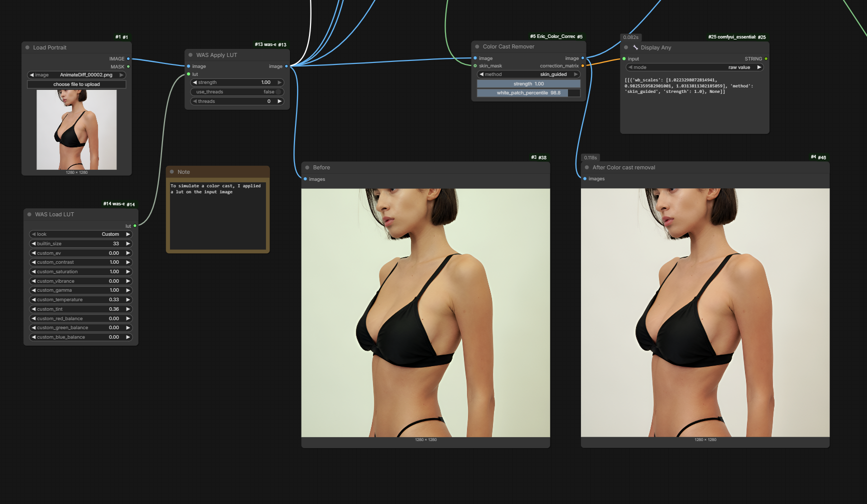Click image output port on Color Cast Remover

(582, 58)
